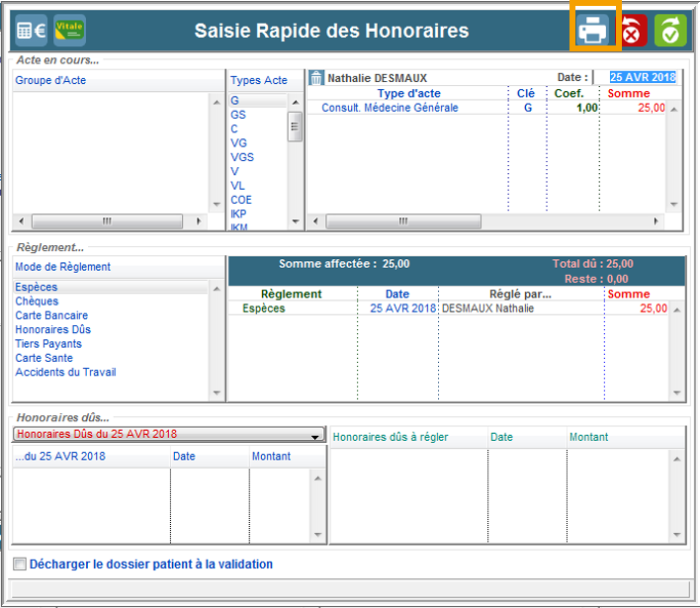Select Carte Bancaire payment mode
This screenshot has height=608, width=700.
click(x=51, y=315)
